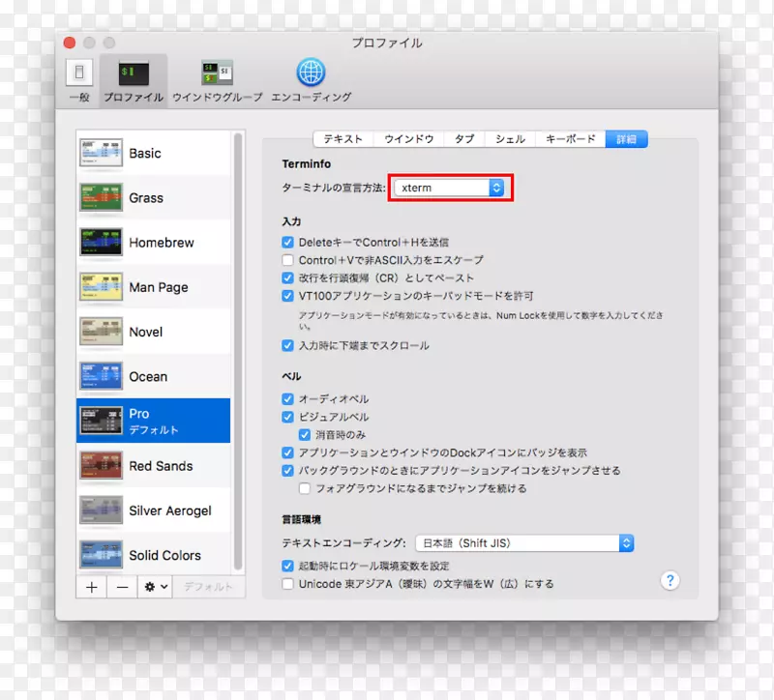Image resolution: width=774 pixels, height=700 pixels.
Task: Expand the テキストエンコーディング dropdown
Action: point(524,543)
